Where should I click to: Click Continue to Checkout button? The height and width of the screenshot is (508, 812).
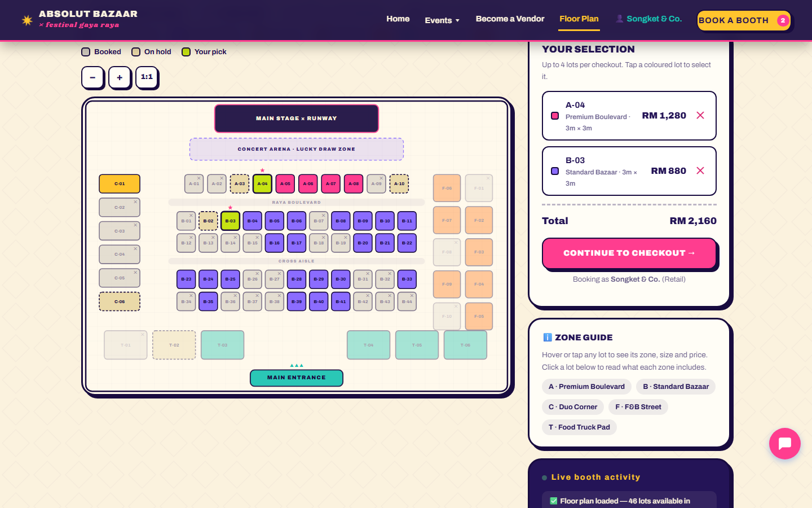(629, 253)
